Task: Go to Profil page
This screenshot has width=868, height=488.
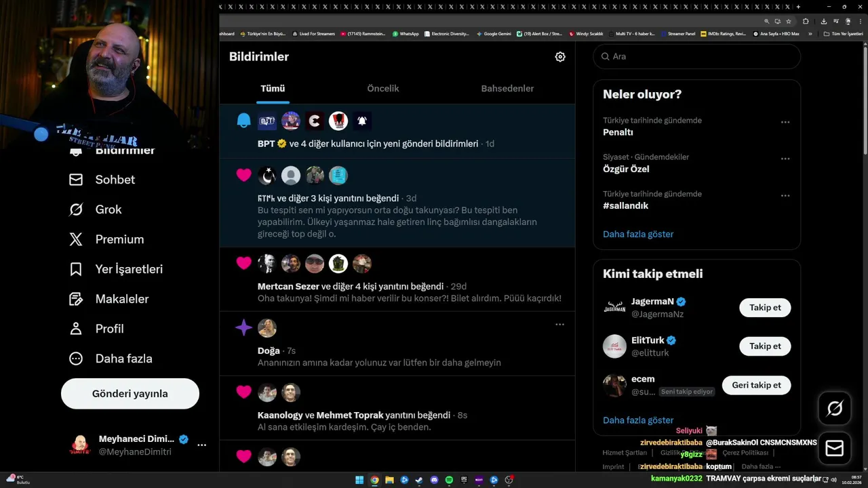Action: pos(96,329)
